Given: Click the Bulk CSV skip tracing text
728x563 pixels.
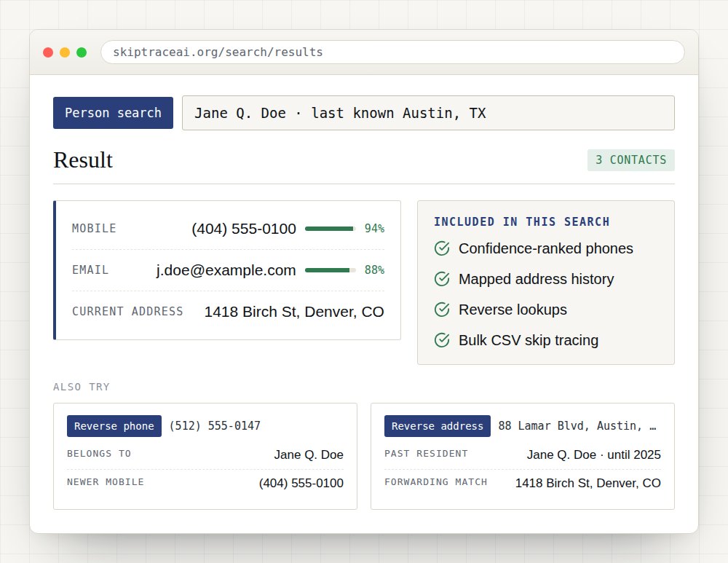Looking at the screenshot, I should point(529,340).
